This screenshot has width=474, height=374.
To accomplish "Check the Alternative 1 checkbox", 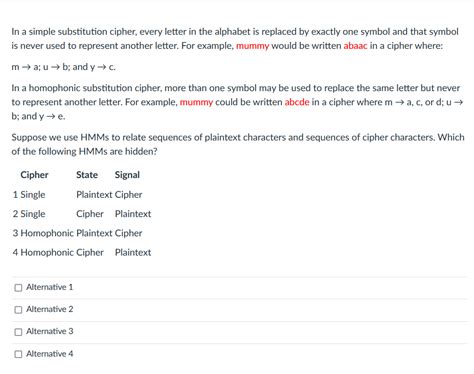I will click(18, 287).
